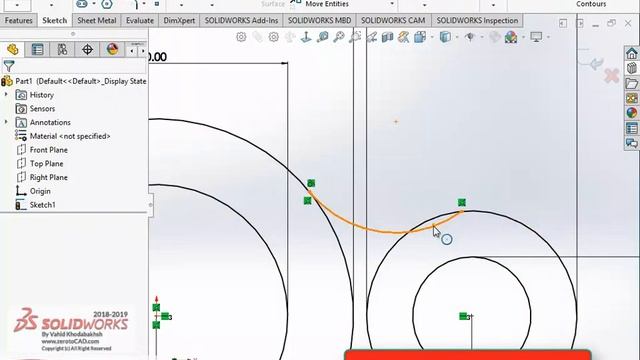The height and width of the screenshot is (360, 640).
Task: Open the SOLIDWORKS Add-Ins tab
Action: [241, 20]
